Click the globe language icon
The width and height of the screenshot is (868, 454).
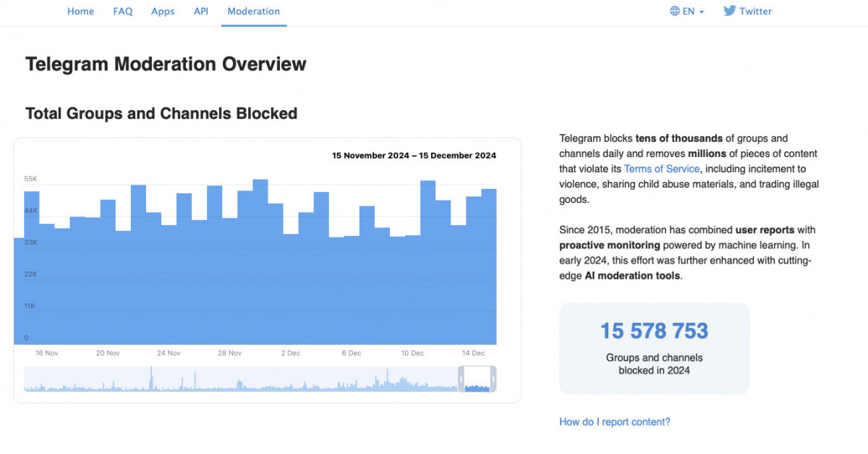pos(675,12)
